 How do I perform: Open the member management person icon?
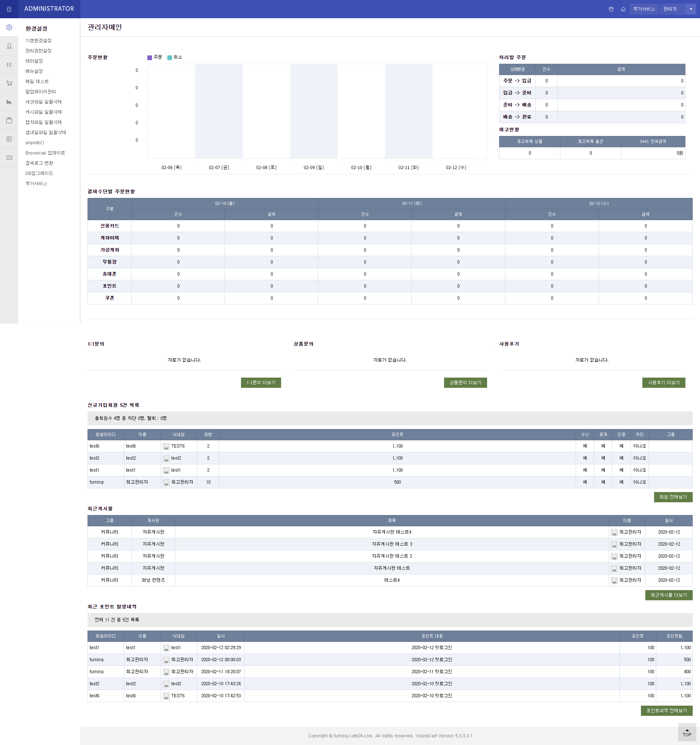9,46
